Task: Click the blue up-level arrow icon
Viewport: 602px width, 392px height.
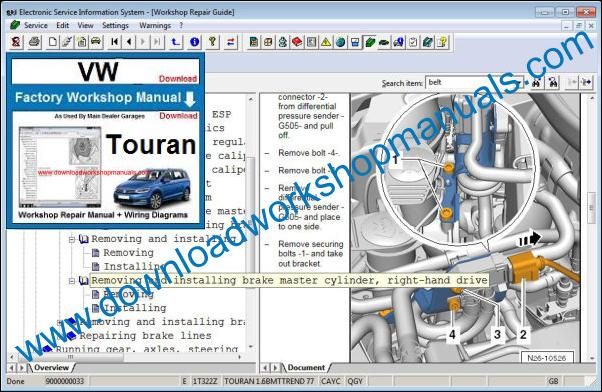Action: 175,41
